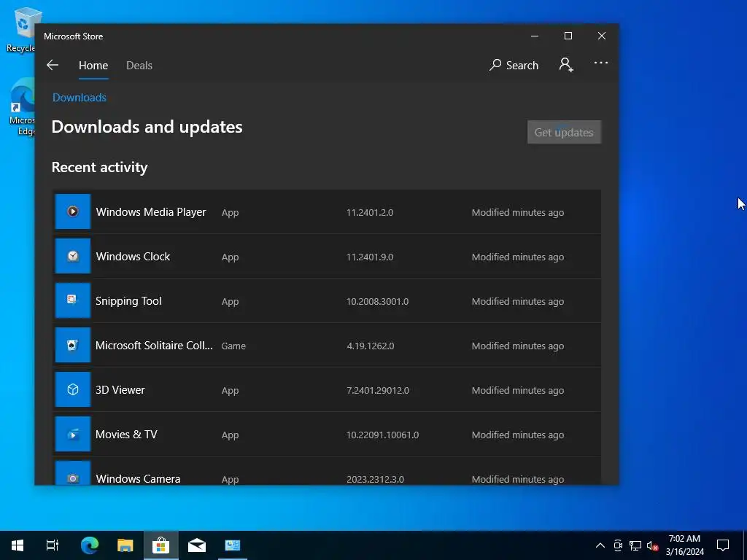
Task: Click the muted volume tray icon
Action: coord(652,545)
